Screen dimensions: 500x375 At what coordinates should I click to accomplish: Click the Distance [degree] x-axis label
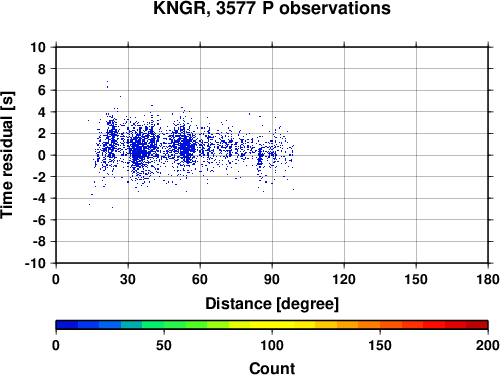point(272,304)
